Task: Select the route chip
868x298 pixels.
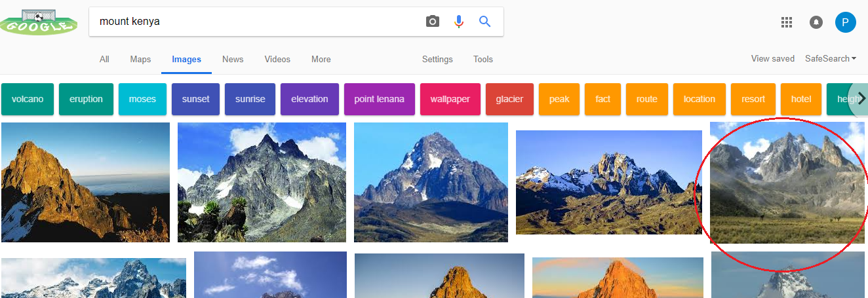Action: pyautogui.click(x=647, y=99)
